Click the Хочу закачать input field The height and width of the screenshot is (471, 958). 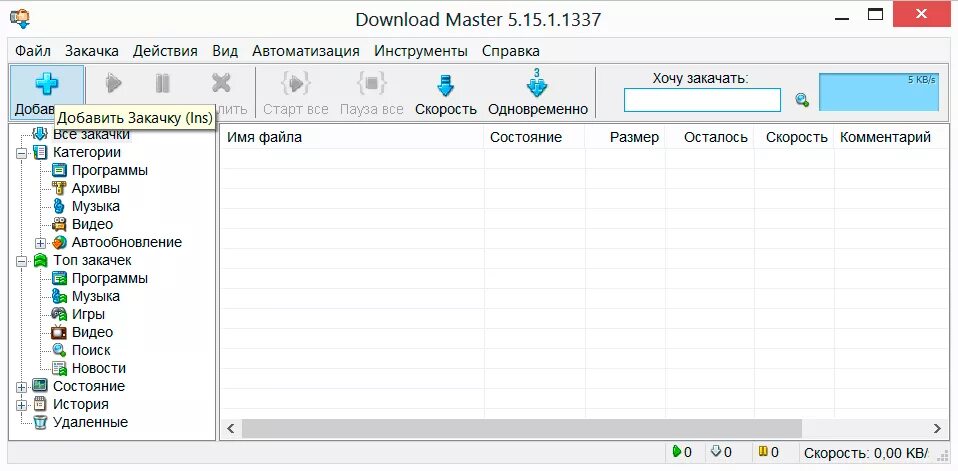pos(702,100)
